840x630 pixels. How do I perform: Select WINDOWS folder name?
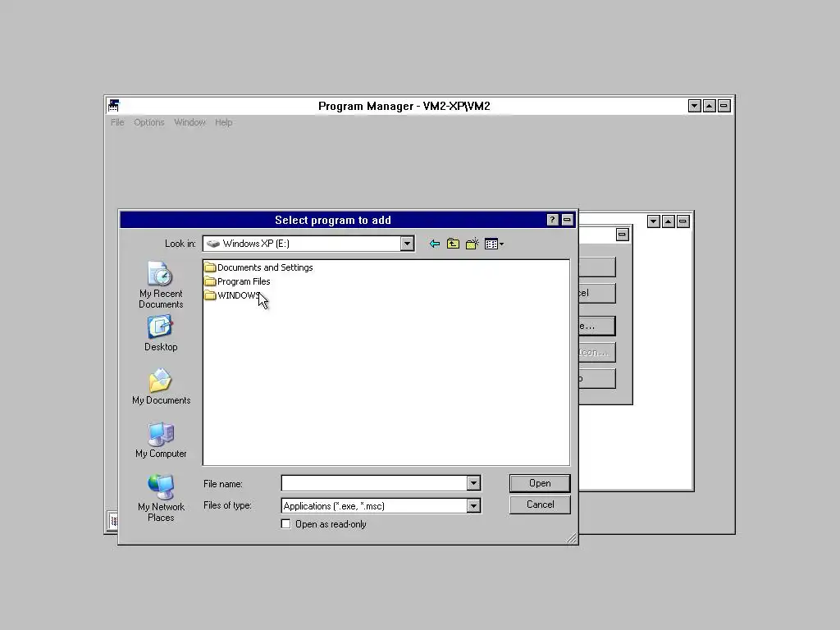[x=239, y=295]
